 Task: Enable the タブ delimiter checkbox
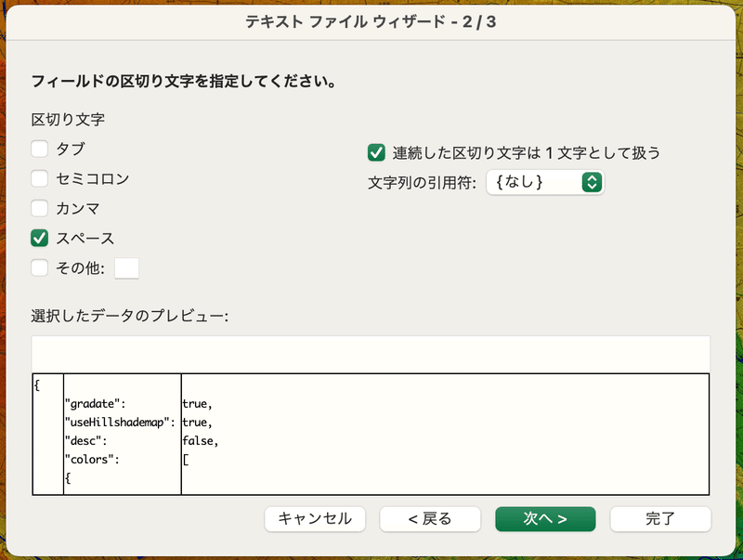tap(39, 149)
